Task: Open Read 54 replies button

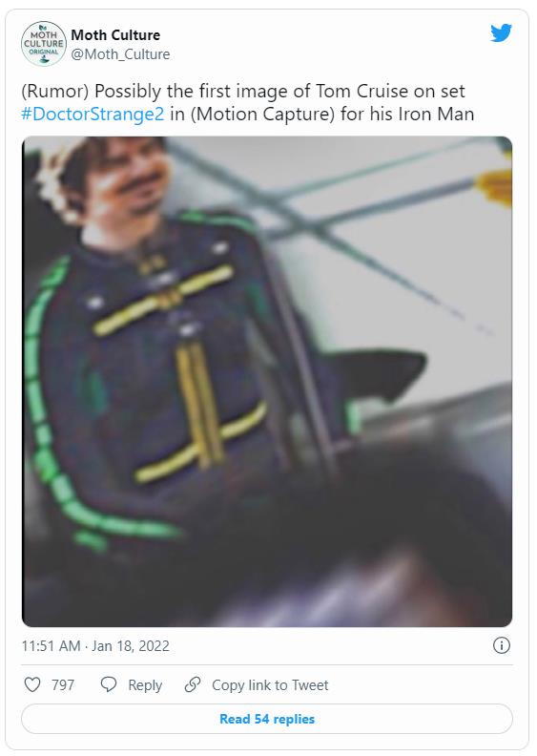Action: tap(267, 719)
